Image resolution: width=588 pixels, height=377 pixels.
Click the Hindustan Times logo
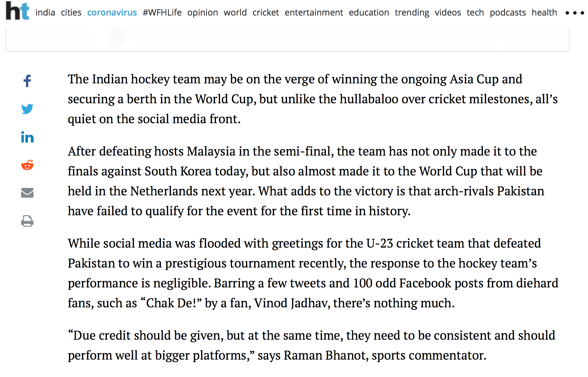tap(17, 11)
